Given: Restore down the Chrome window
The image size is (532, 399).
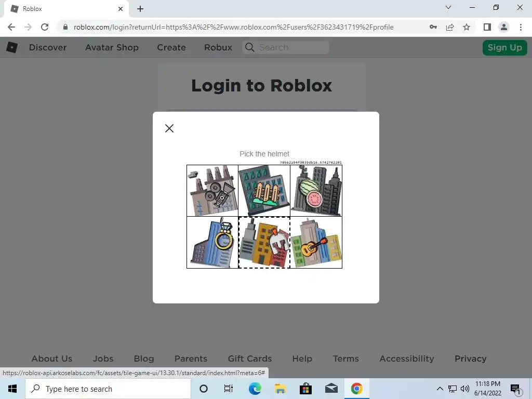Looking at the screenshot, I should 496,7.
